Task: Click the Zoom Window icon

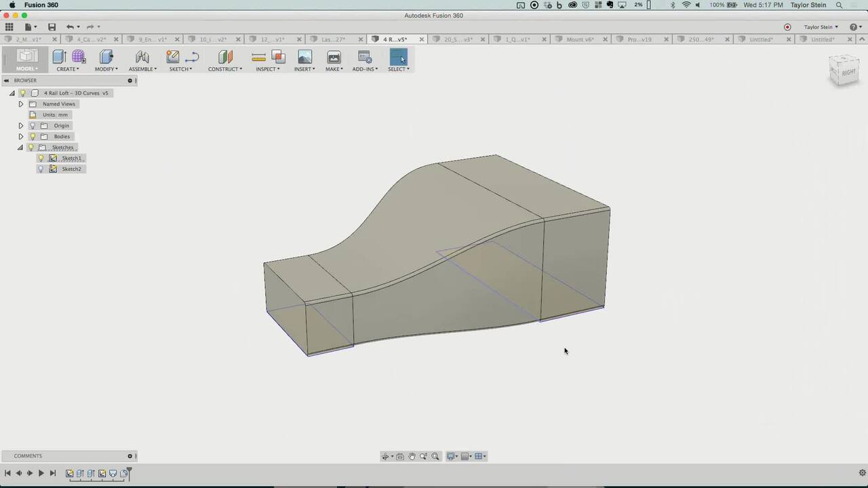Action: (x=423, y=456)
